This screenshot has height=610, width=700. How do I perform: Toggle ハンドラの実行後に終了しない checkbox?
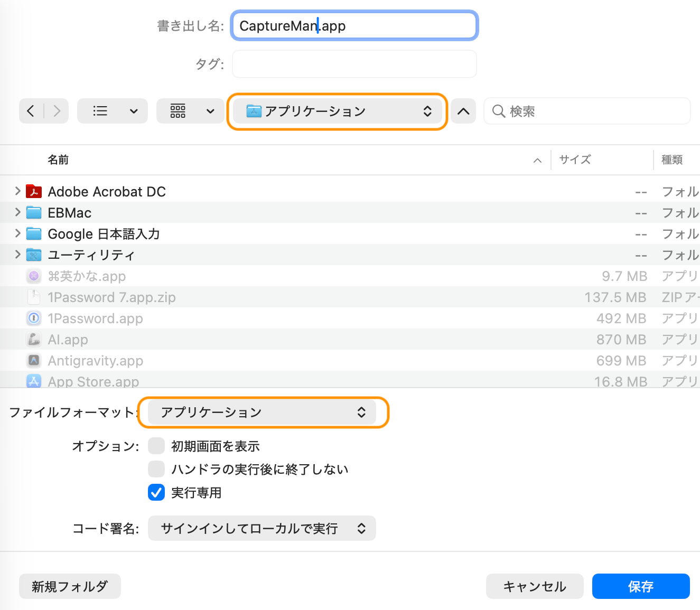coord(156,469)
